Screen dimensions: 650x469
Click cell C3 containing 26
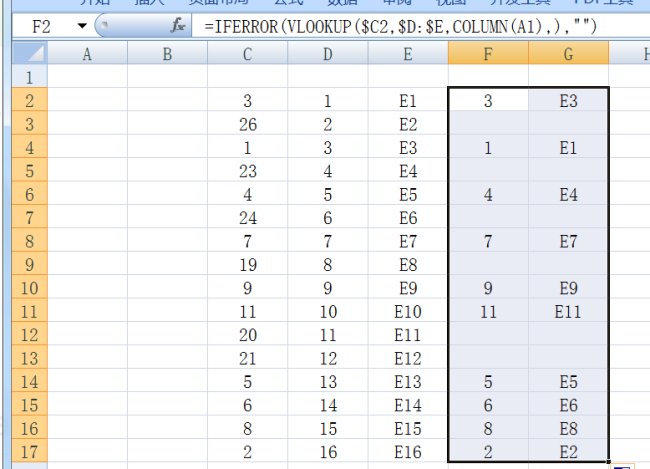pos(248,124)
